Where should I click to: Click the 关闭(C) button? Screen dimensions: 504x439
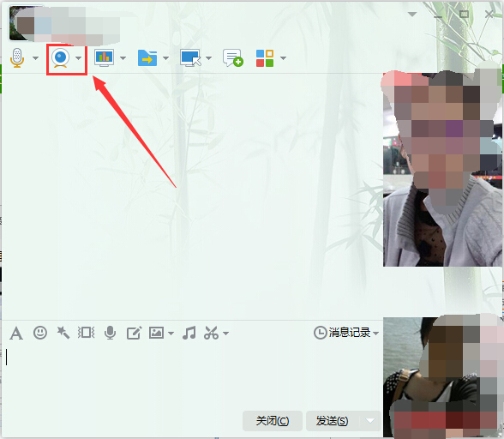[273, 421]
